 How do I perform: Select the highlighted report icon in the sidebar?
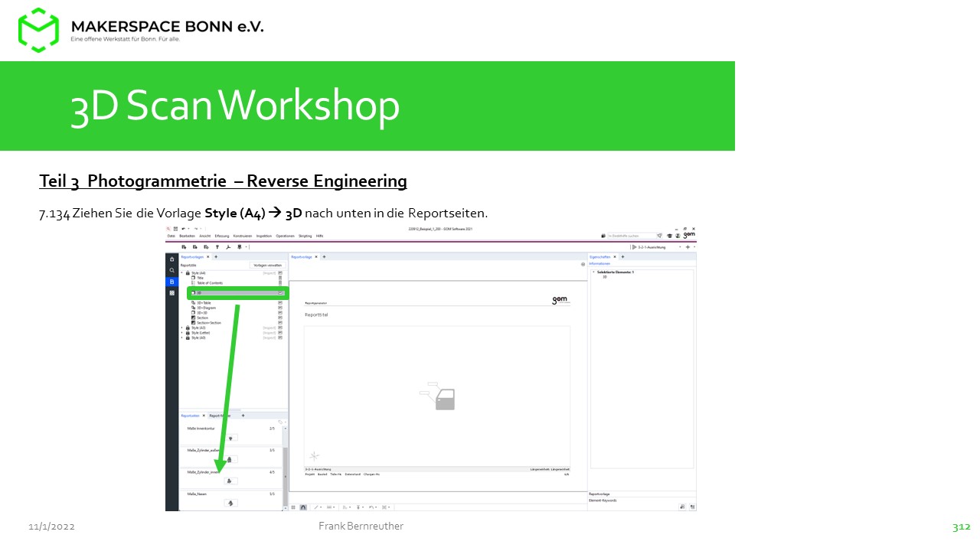tap(172, 282)
